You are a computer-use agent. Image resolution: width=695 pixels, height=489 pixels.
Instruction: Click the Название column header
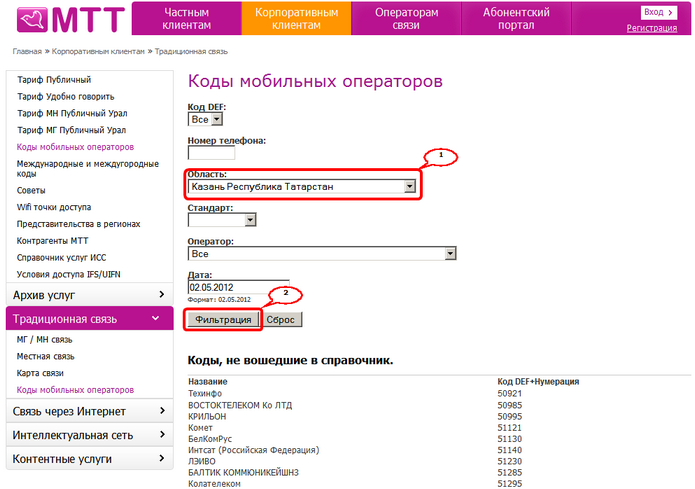(x=208, y=382)
